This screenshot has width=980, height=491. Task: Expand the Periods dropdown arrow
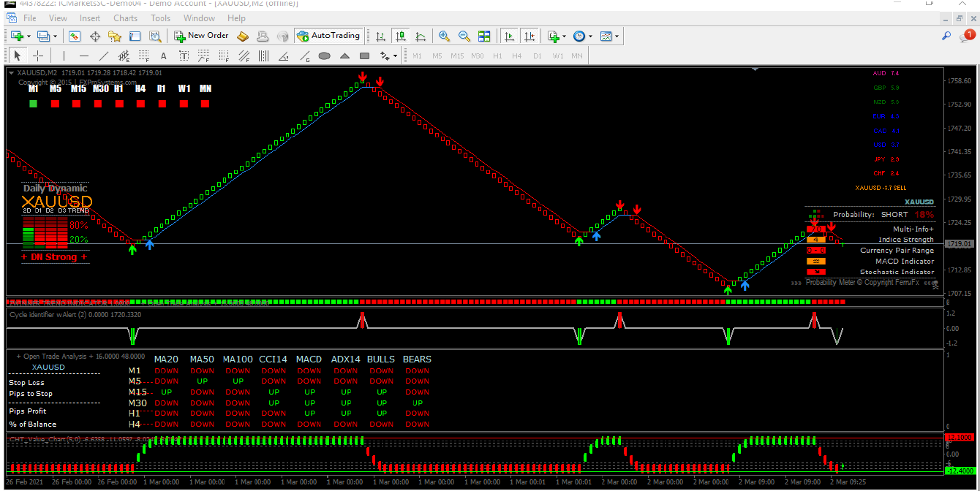point(590,36)
